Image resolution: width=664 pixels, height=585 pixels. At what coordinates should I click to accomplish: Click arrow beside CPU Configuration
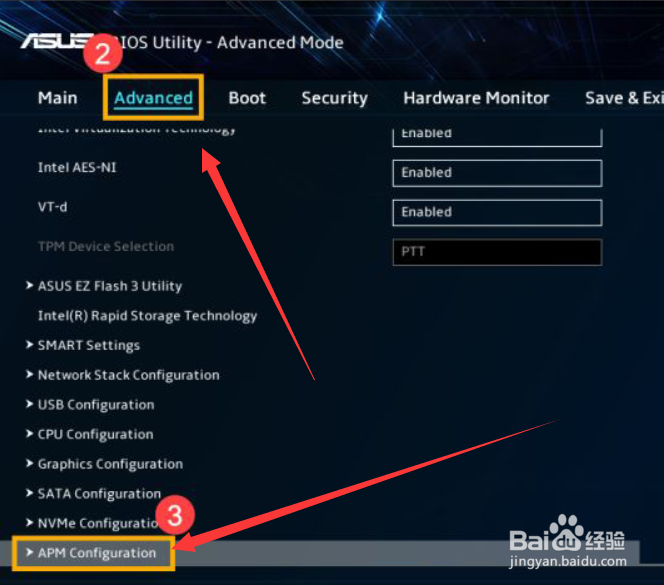tap(29, 434)
